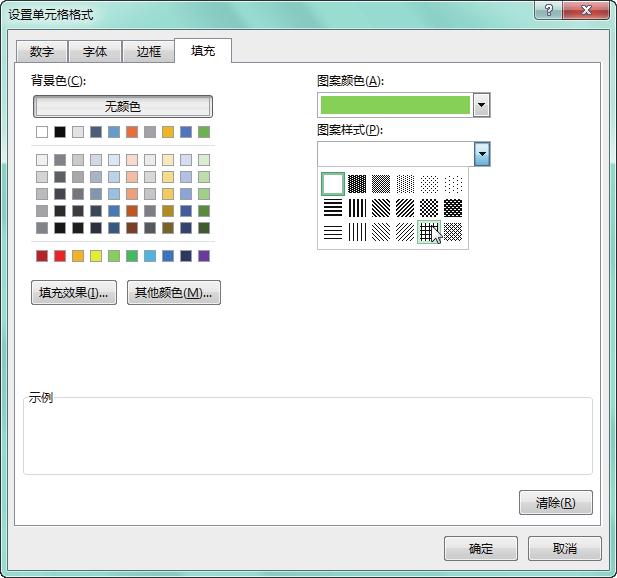Close the 设置单元格格式 dialog
617x578 pixels.
coord(586,10)
